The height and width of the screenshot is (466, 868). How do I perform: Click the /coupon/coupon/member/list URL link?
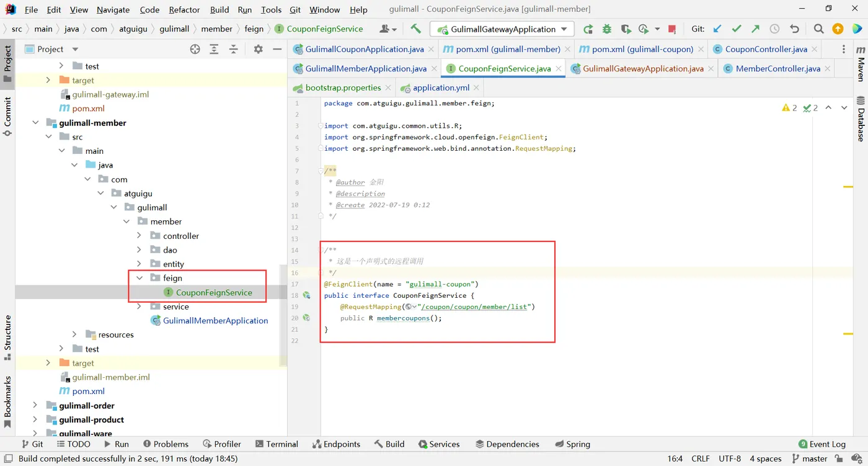pyautogui.click(x=474, y=307)
